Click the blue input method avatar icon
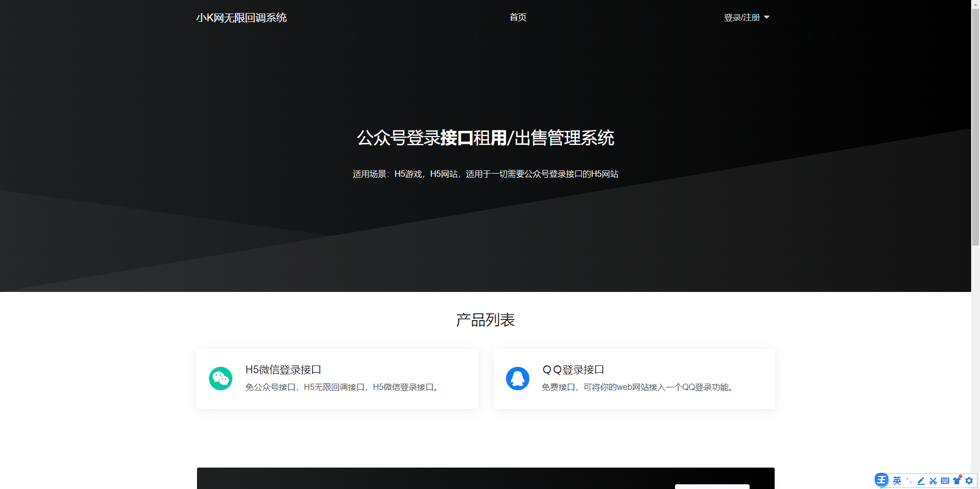Viewport: 980px width, 489px height. (881, 480)
